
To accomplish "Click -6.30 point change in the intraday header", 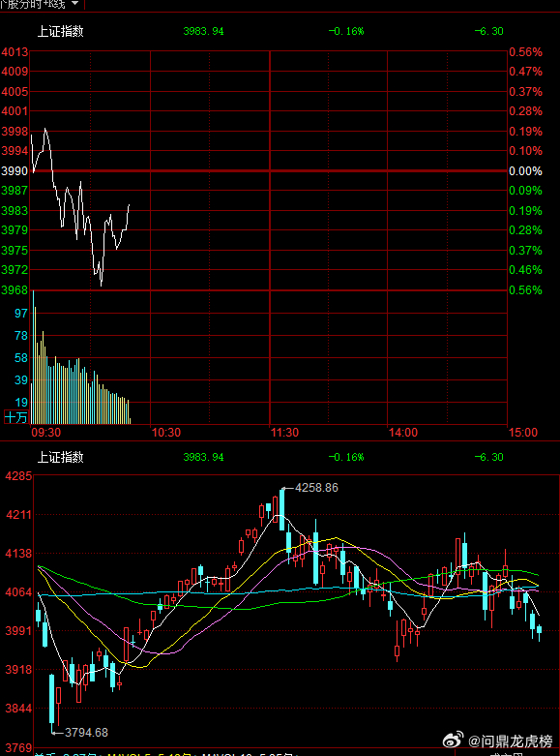I will [x=488, y=31].
